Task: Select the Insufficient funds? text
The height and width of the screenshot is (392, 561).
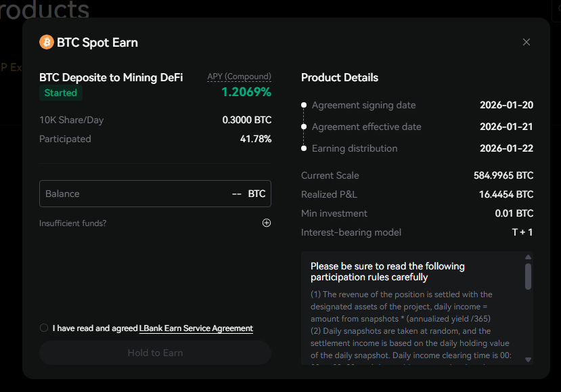Action: click(72, 223)
